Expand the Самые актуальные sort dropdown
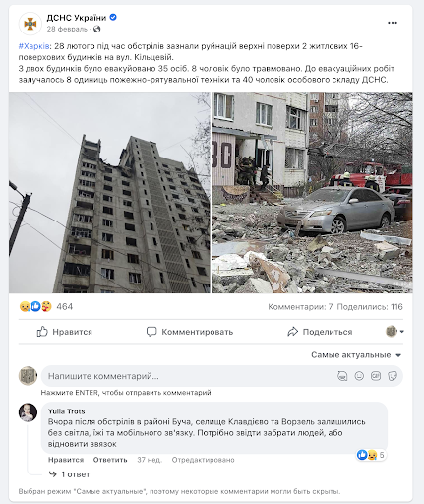 pos(356,355)
